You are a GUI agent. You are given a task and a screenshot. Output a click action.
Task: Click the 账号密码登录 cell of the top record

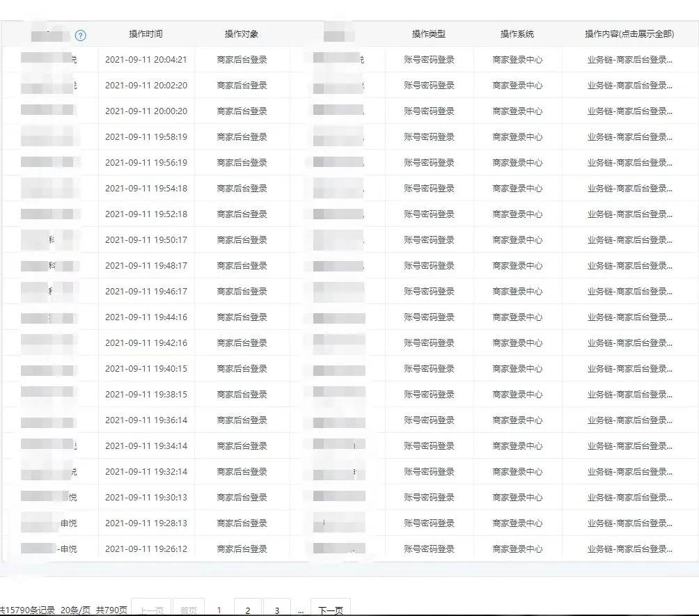(427, 59)
